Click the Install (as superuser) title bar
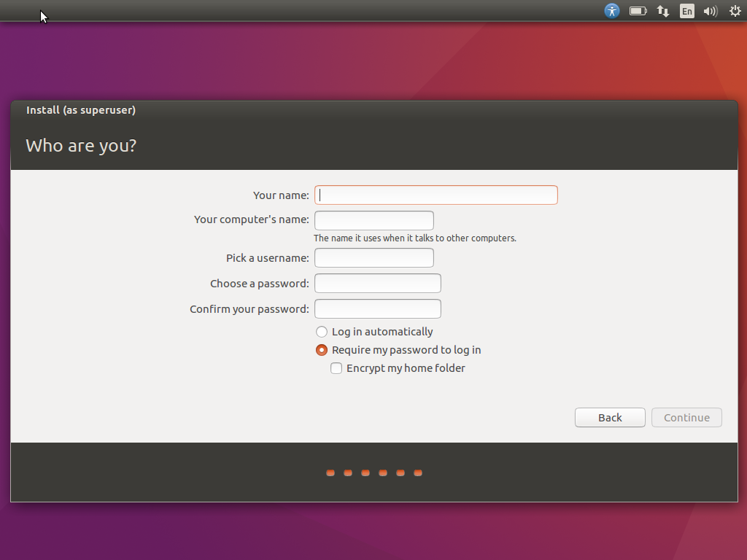 click(80, 110)
